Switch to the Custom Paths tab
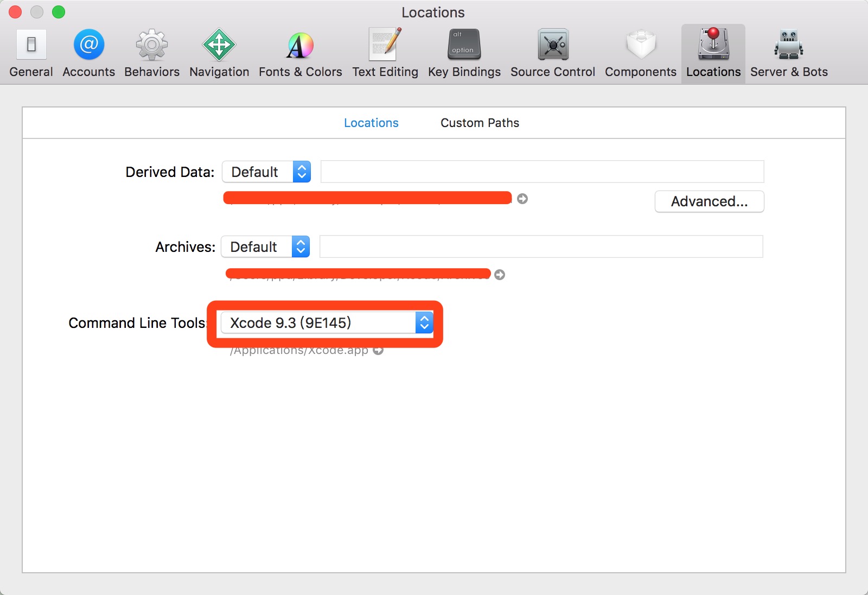The image size is (868, 595). [480, 123]
